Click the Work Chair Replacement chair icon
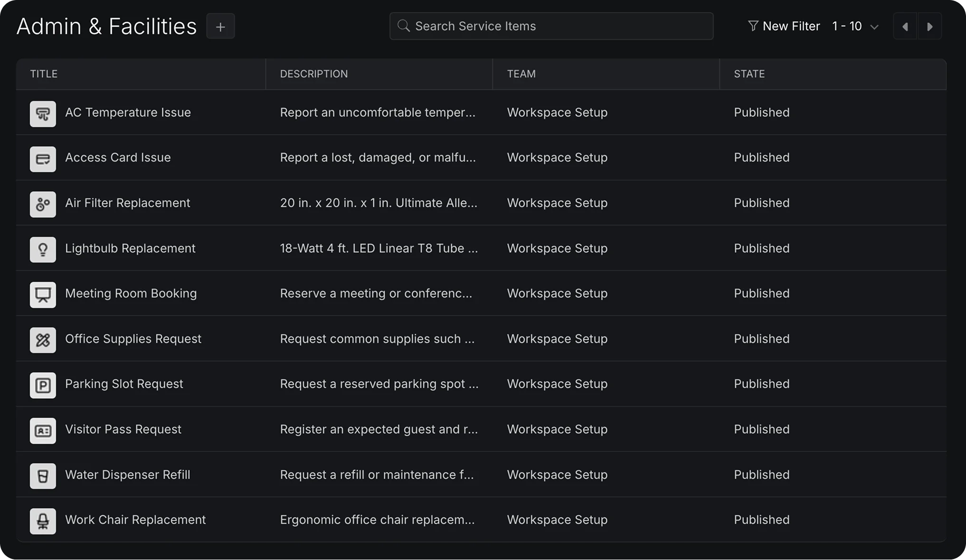Viewport: 966px width, 560px height. tap(43, 522)
